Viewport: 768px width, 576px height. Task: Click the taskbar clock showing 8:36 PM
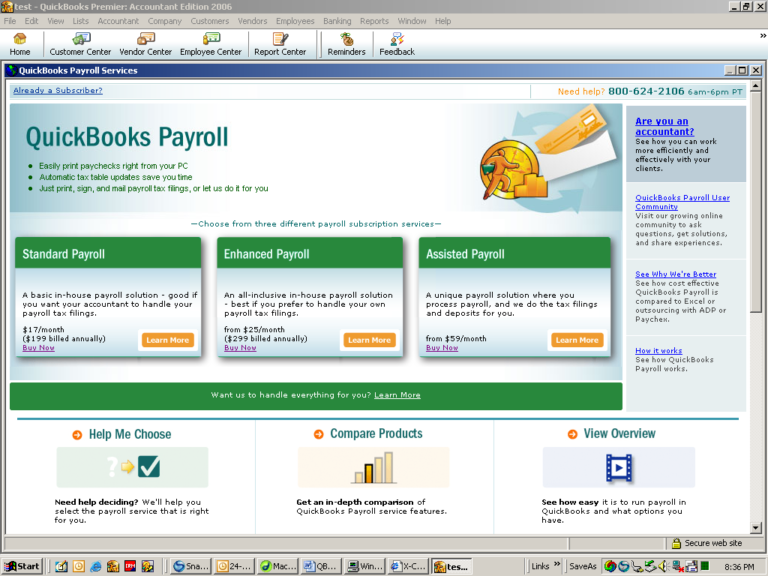point(739,567)
